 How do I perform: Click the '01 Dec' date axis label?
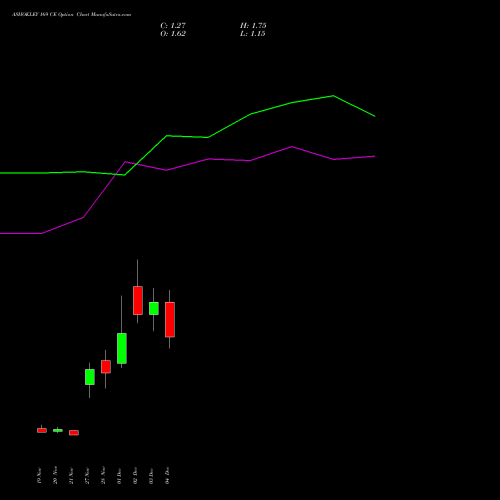[x=119, y=476]
